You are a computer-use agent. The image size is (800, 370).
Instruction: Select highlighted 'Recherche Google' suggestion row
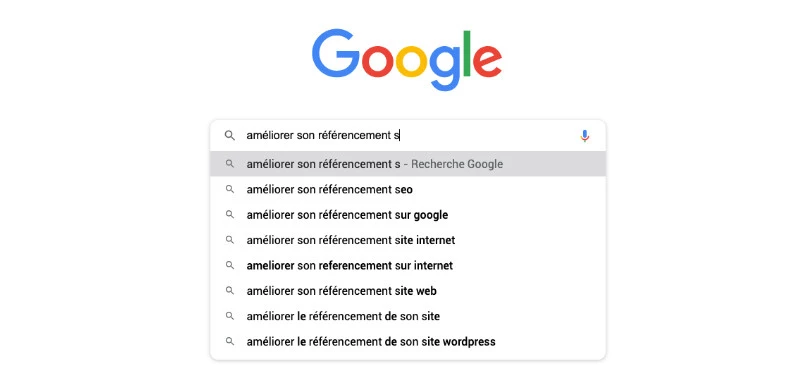coord(408,164)
